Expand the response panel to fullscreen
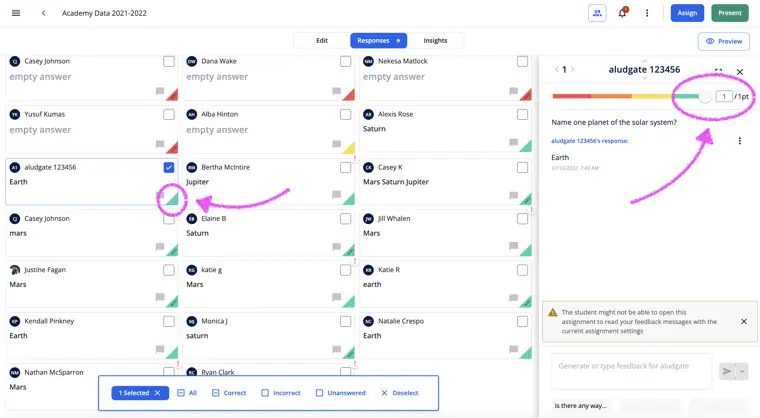760x418 pixels. (x=718, y=72)
